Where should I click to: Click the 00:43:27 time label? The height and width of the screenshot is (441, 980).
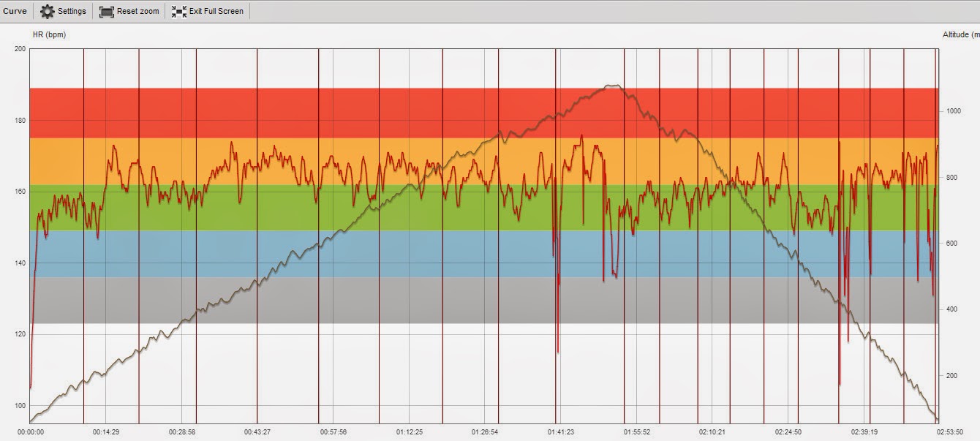(257, 432)
